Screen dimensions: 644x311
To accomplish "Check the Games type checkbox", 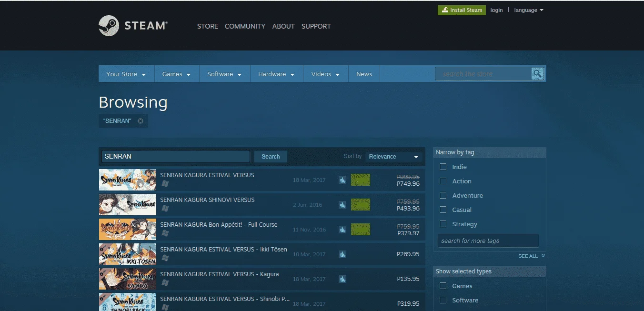I will click(443, 286).
